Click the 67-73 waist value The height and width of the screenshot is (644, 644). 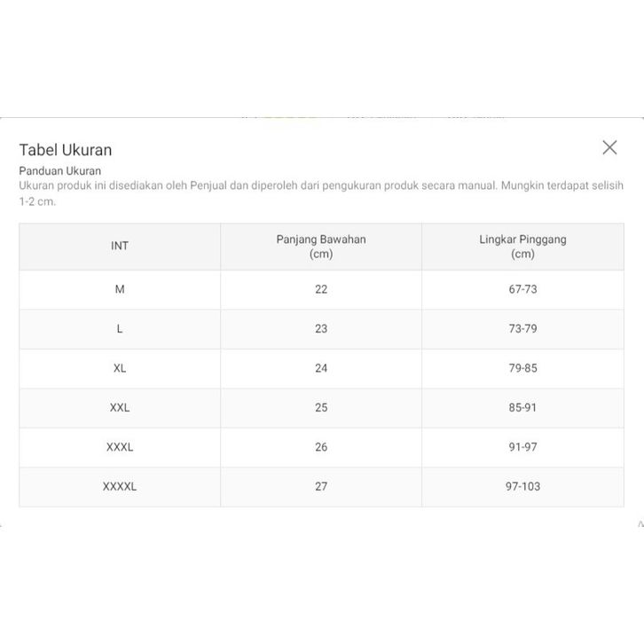coord(522,289)
